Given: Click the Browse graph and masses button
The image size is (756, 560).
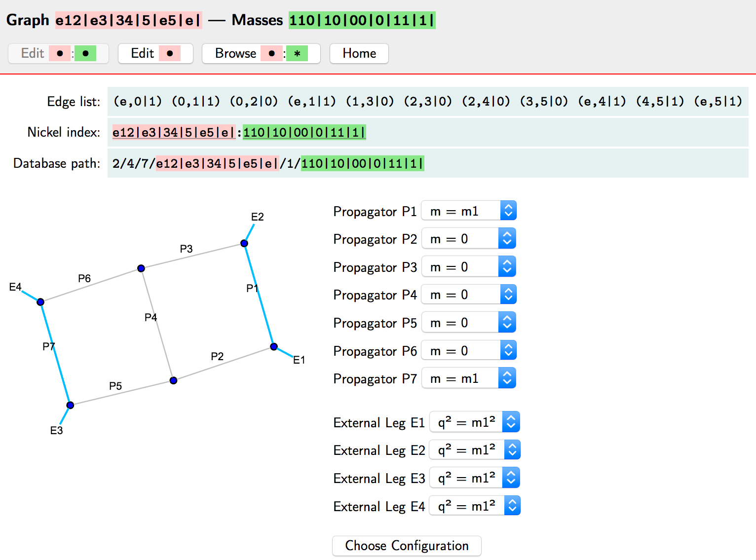Looking at the screenshot, I should [261, 53].
